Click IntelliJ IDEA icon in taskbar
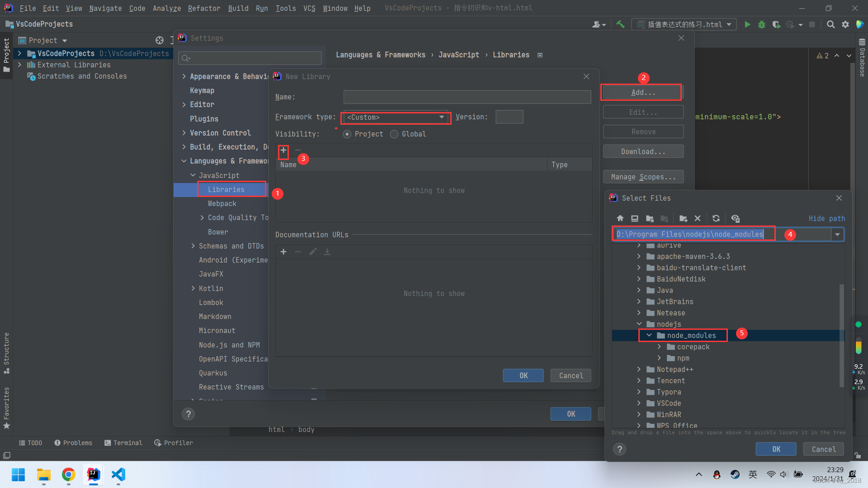 tap(94, 474)
